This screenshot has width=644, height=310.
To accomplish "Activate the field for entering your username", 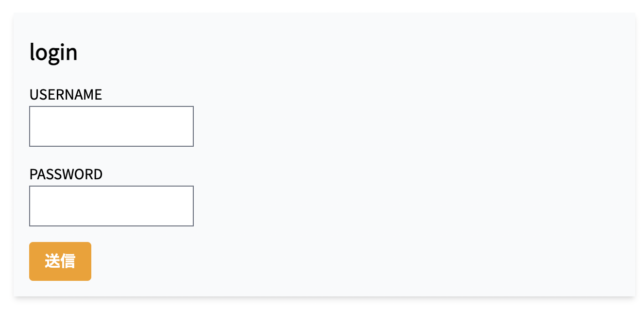I will pos(111,126).
